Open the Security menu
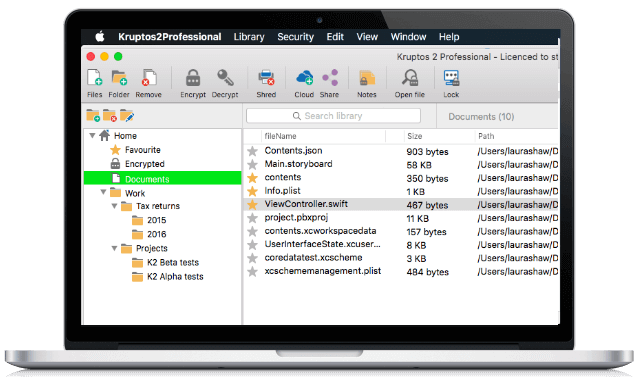This screenshot has width=640, height=377. [296, 37]
